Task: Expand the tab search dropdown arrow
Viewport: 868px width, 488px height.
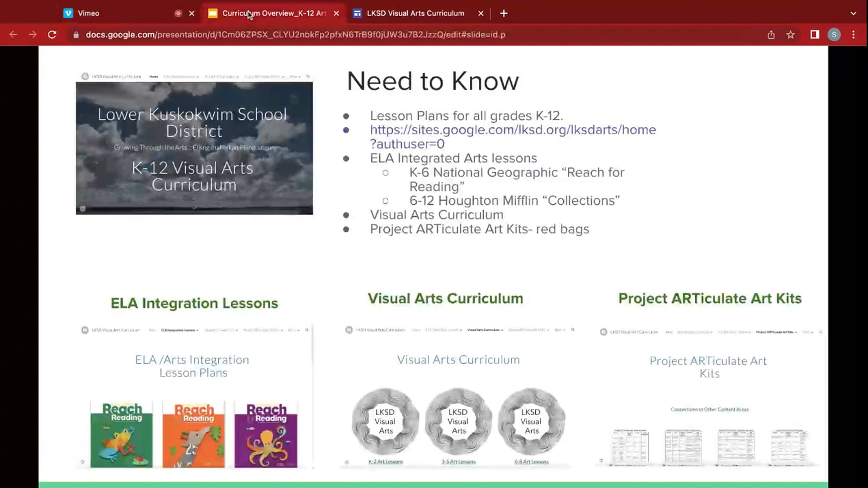Action: point(853,14)
